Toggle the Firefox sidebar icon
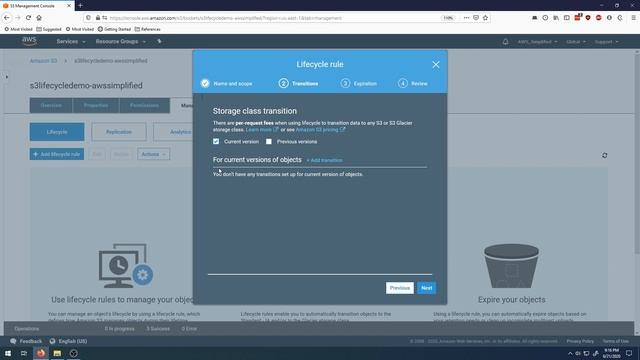The height and width of the screenshot is (360, 640). click(567, 18)
